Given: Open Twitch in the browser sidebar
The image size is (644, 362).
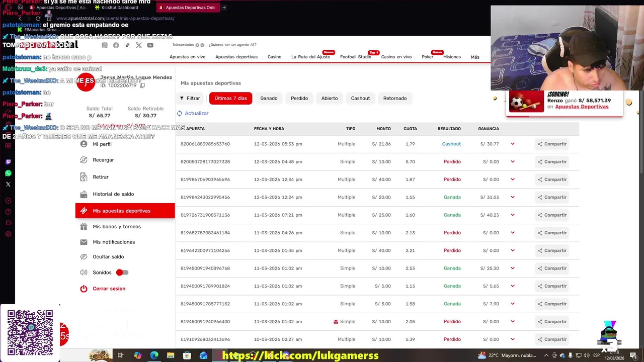Looking at the screenshot, I should [x=8, y=162].
